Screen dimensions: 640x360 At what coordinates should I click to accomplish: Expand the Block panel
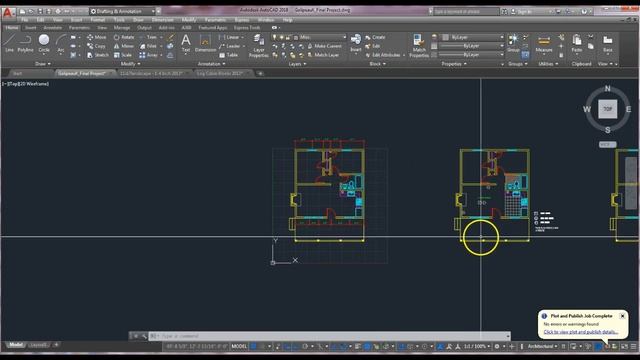click(x=377, y=64)
